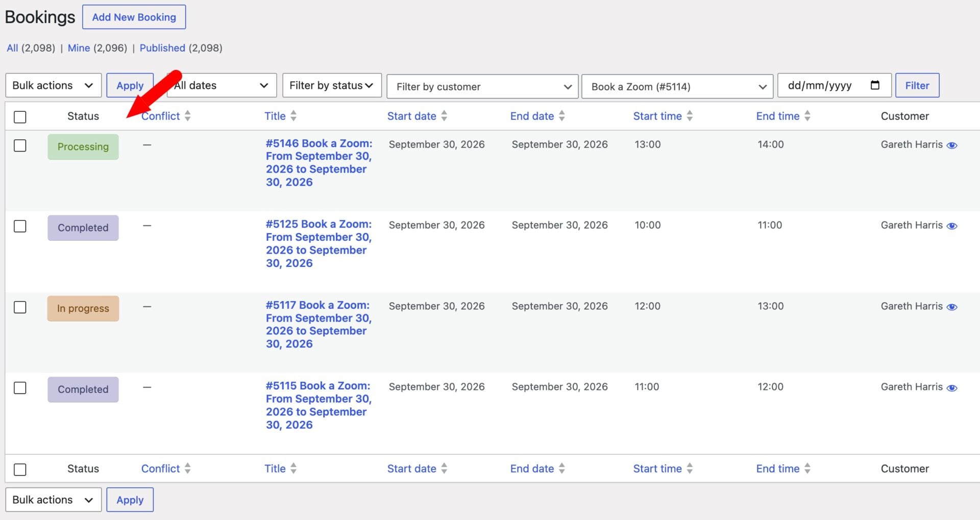Sort by Start date using top header arrows
980x520 pixels.
(445, 116)
